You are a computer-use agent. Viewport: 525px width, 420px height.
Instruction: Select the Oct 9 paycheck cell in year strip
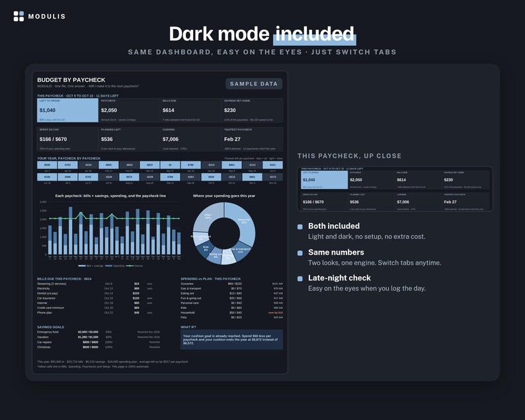coord(212,177)
